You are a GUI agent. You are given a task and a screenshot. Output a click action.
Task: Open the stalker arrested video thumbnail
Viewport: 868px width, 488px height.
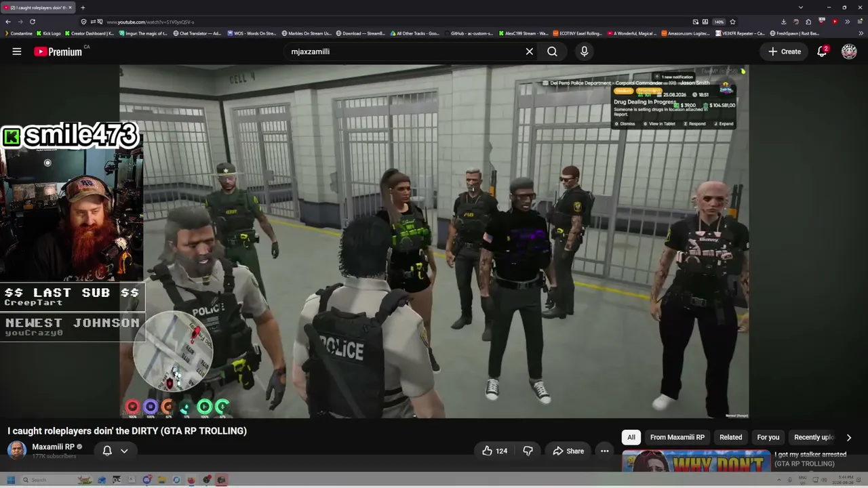click(x=696, y=461)
